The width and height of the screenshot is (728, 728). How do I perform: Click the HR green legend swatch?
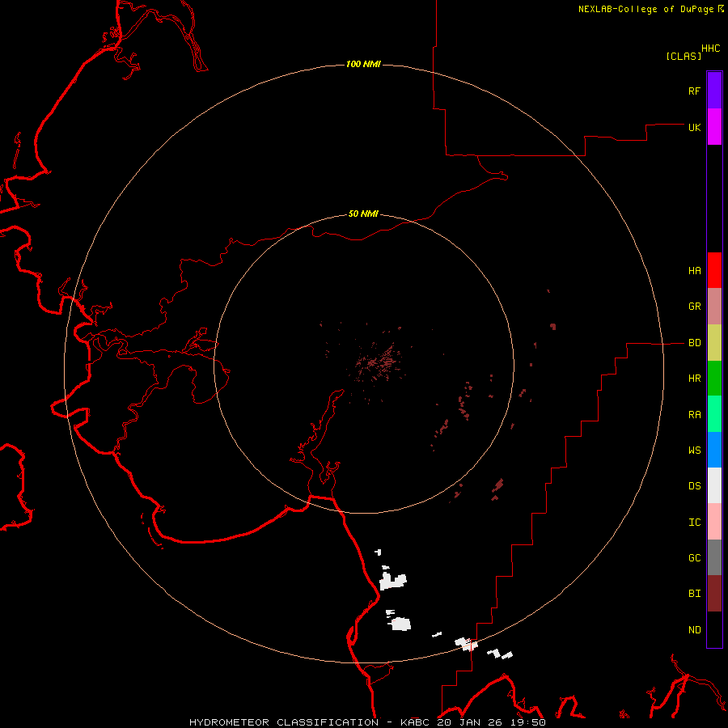pos(714,379)
